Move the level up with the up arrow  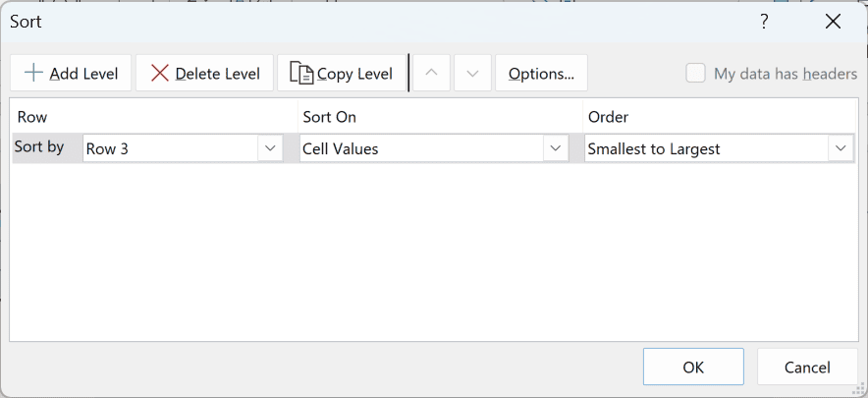point(431,73)
